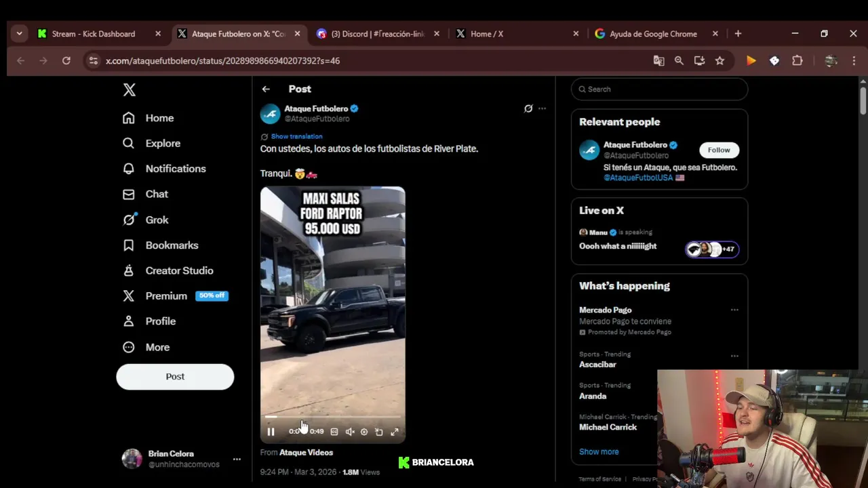Unmute the video sound

[x=349, y=432]
